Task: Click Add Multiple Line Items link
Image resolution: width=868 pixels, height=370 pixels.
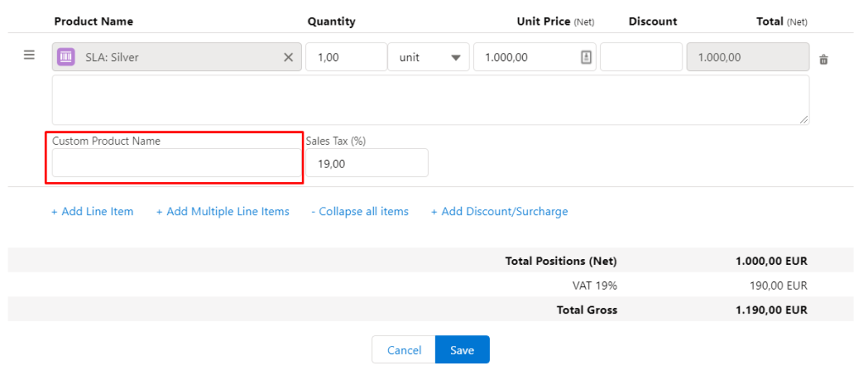Action: pyautogui.click(x=223, y=212)
